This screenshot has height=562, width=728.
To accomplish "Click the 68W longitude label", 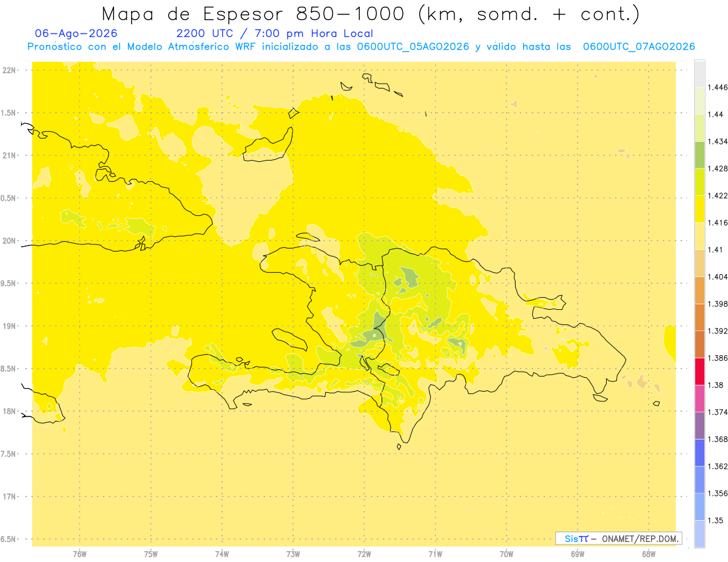I will (x=649, y=554).
